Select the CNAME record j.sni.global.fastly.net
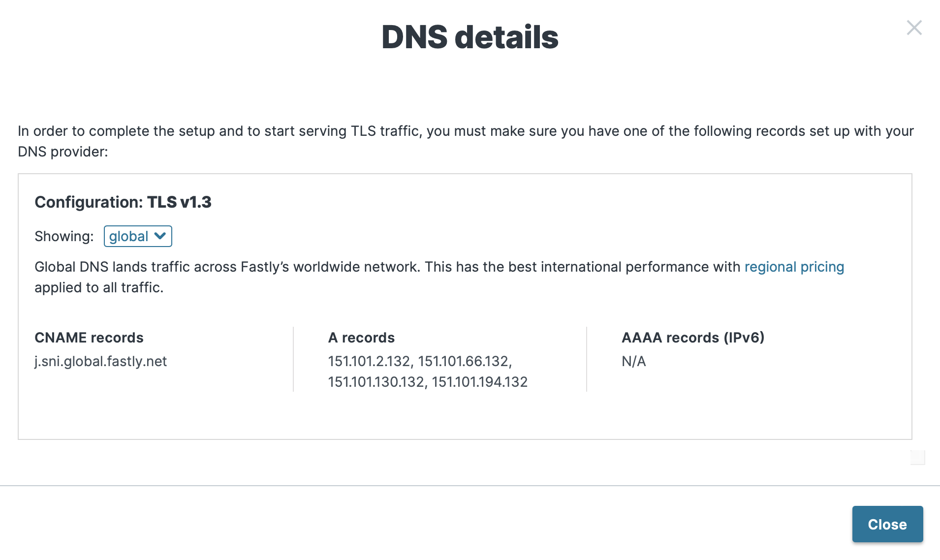Viewport: 940px width, 560px height. coord(100,362)
